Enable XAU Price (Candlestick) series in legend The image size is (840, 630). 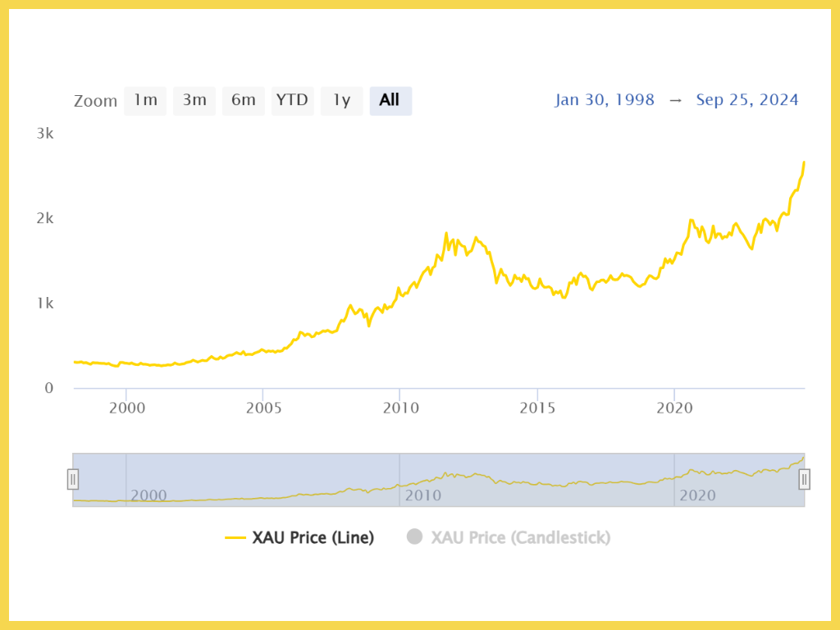tap(509, 538)
